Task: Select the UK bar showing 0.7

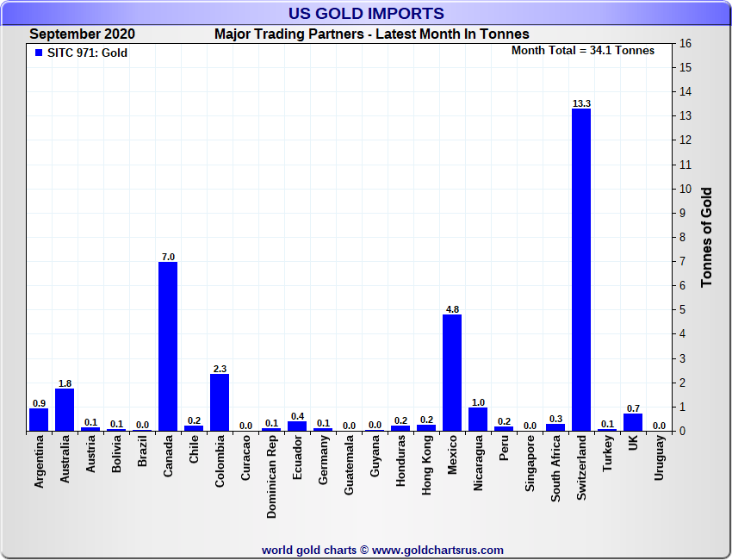Action: point(633,422)
